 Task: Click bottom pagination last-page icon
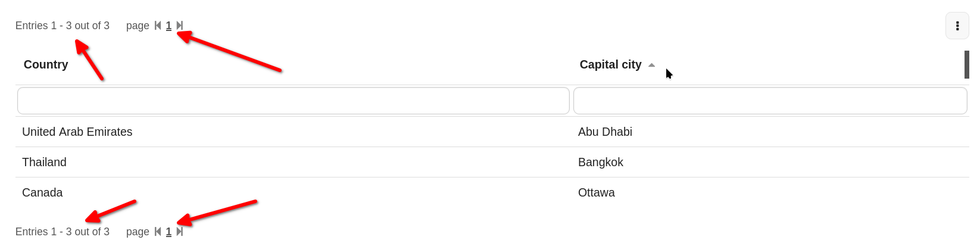point(180,232)
